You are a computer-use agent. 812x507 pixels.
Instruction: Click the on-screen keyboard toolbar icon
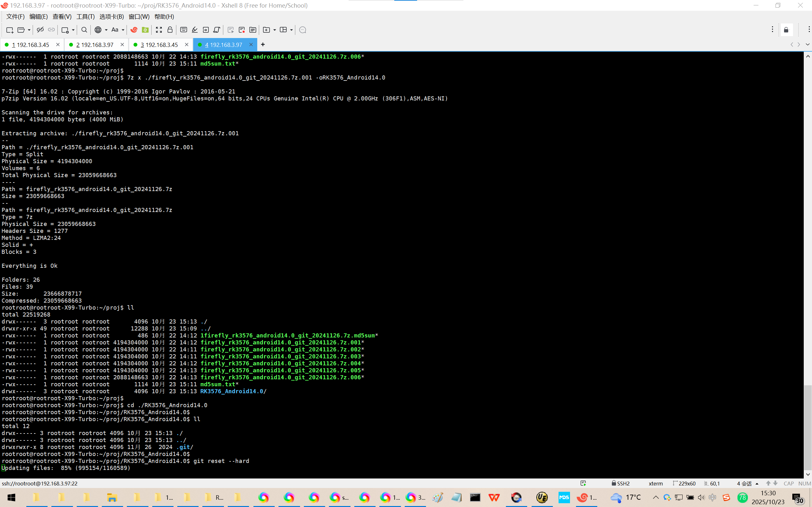184,30
